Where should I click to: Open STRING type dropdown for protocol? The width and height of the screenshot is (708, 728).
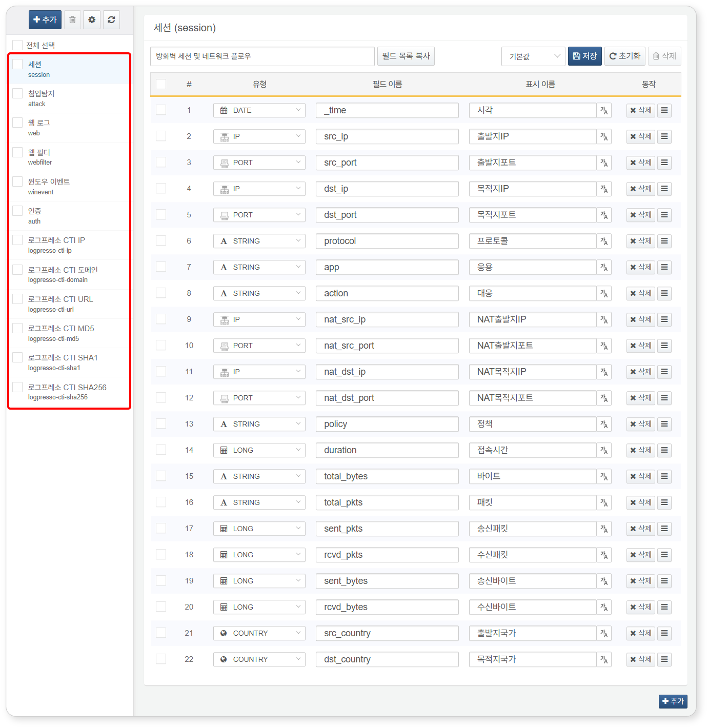pos(259,241)
